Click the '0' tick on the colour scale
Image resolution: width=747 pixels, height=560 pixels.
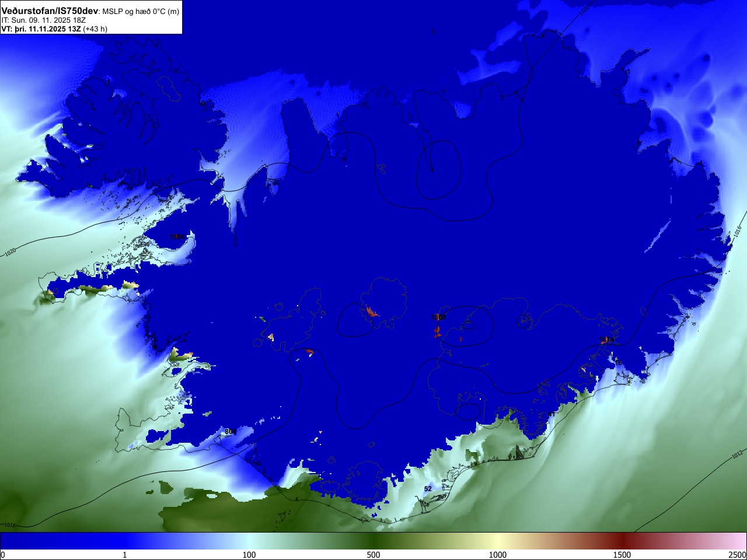(3, 555)
